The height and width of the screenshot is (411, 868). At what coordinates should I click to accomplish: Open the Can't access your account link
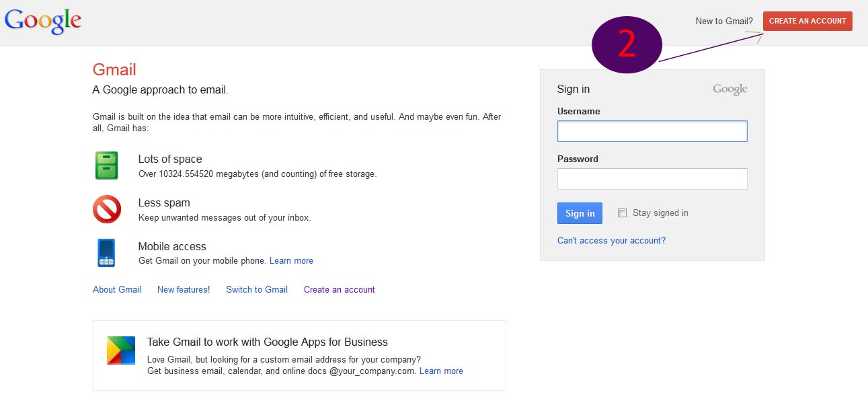pyautogui.click(x=611, y=240)
